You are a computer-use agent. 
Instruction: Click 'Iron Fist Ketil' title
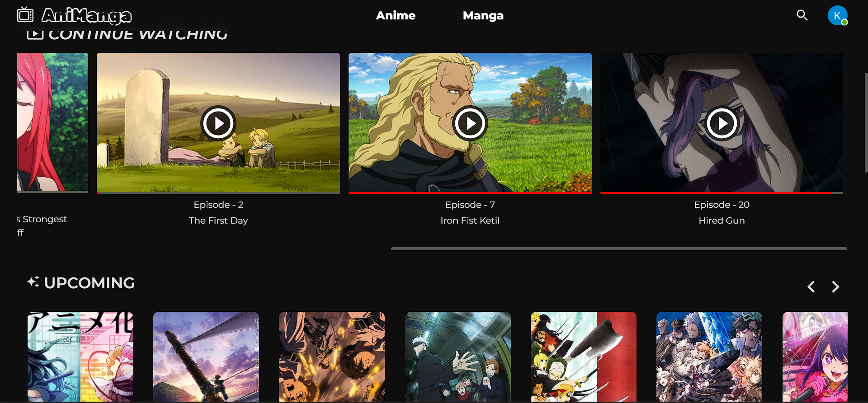[x=470, y=220]
